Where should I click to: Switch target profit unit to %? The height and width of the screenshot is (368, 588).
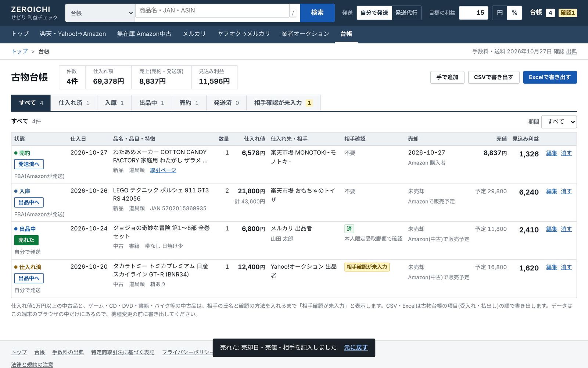click(x=514, y=13)
